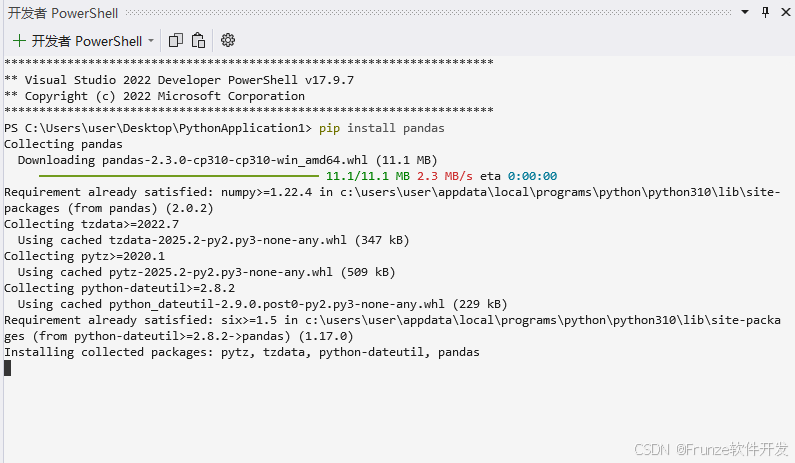Click the green plus icon
This screenshot has width=795, height=463.
(x=19, y=41)
